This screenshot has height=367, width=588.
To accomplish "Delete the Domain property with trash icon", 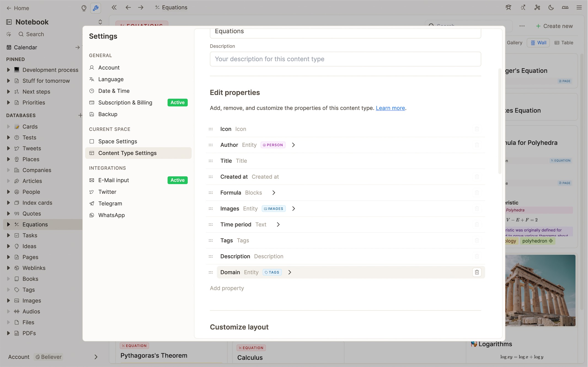I will 477,272.
